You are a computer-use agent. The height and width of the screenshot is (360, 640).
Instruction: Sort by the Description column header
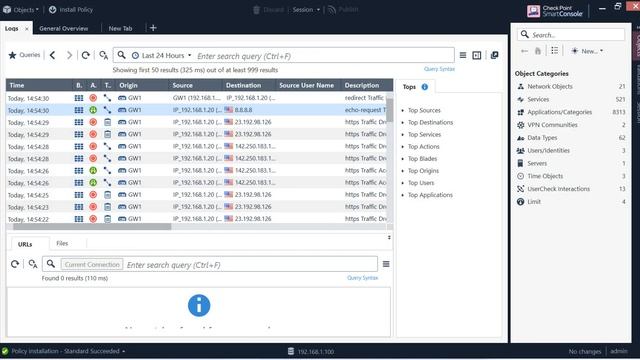point(366,85)
